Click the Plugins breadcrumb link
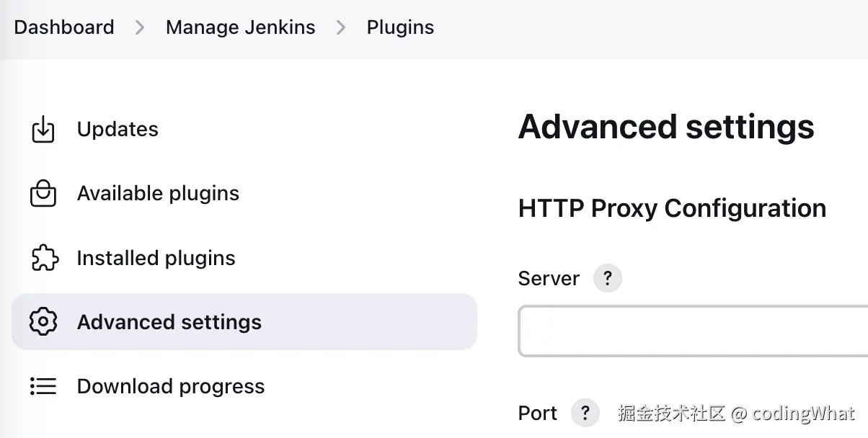Viewport: 868px width, 438px height. 400,27
